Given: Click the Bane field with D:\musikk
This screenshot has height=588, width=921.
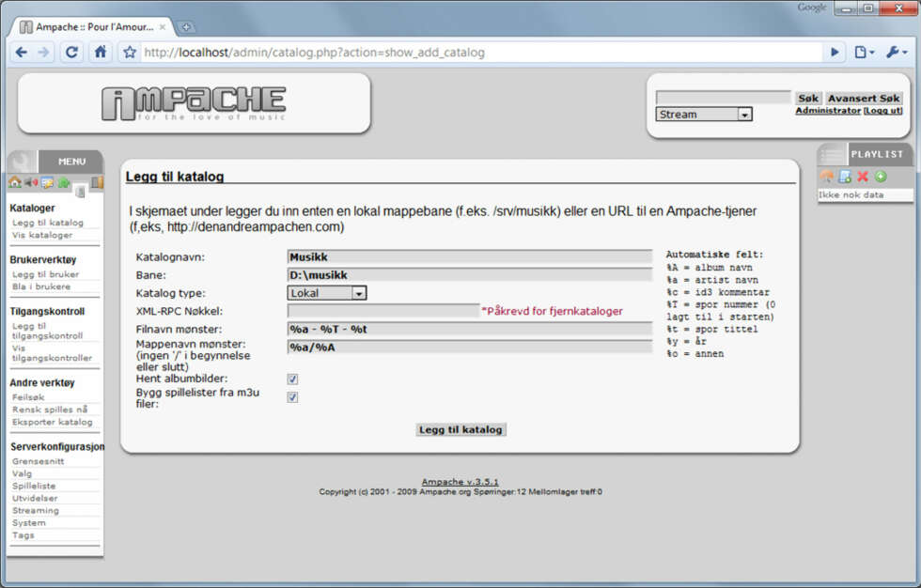Looking at the screenshot, I should [469, 274].
